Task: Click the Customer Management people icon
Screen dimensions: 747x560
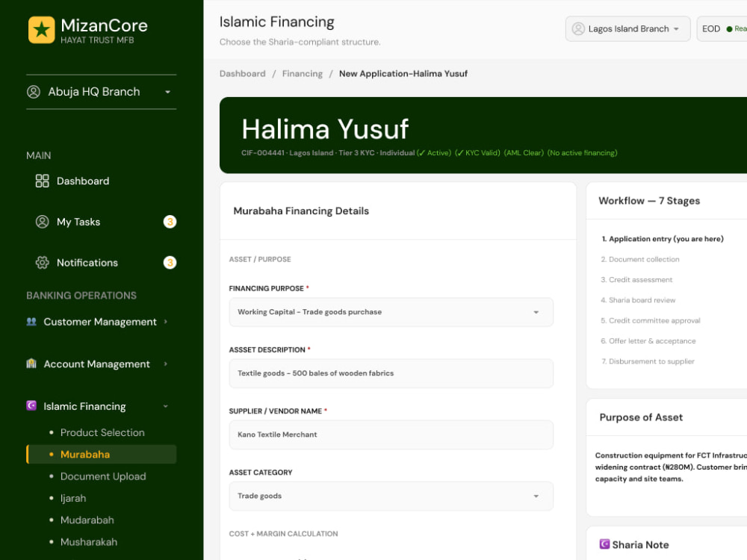Action: [x=31, y=321]
